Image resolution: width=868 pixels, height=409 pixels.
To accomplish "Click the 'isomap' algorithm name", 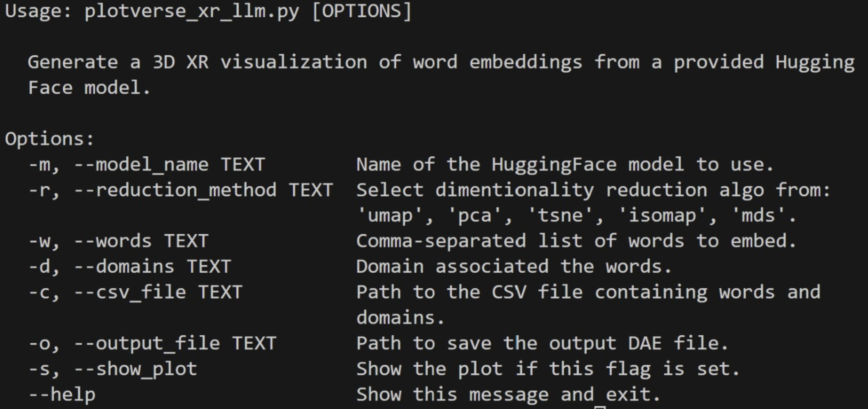I will tap(662, 215).
